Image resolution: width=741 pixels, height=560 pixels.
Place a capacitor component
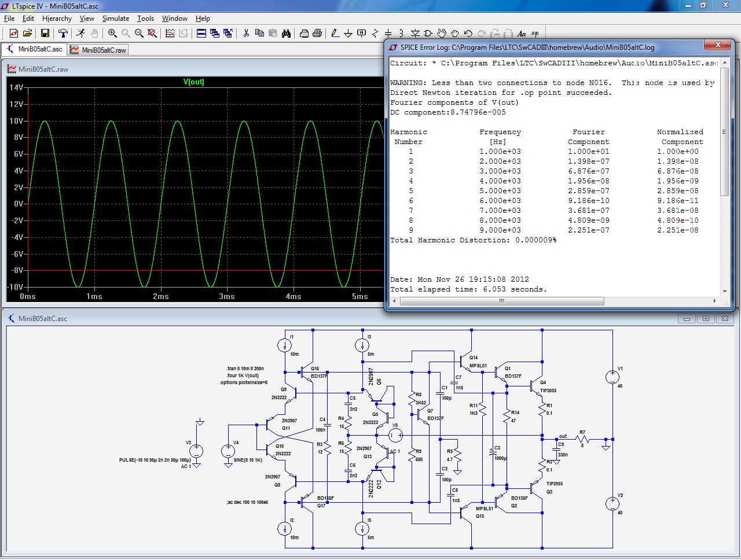[388, 34]
